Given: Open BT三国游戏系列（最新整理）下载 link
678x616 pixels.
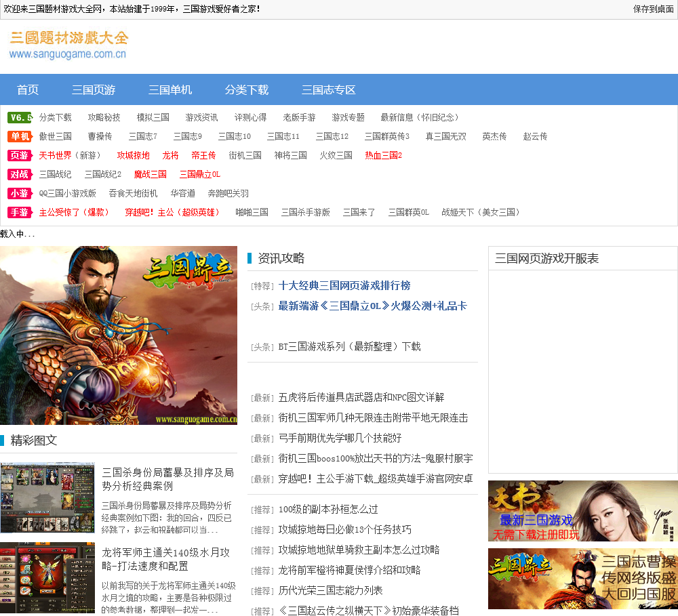Looking at the screenshot, I should [x=349, y=347].
